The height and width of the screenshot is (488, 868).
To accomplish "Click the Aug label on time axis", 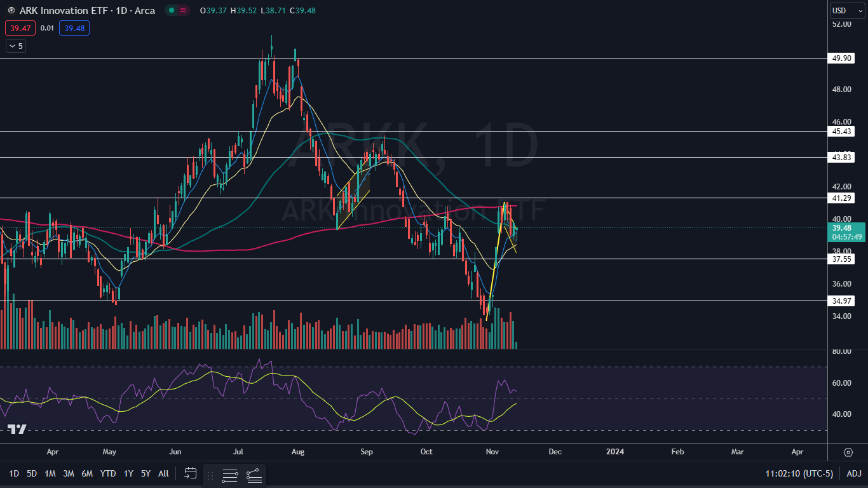I will coord(298,452).
